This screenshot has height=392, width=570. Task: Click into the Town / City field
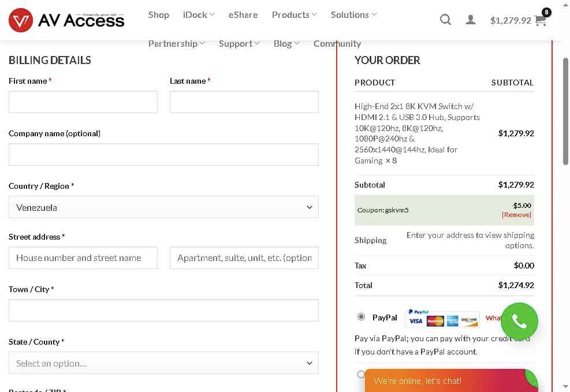(x=163, y=310)
